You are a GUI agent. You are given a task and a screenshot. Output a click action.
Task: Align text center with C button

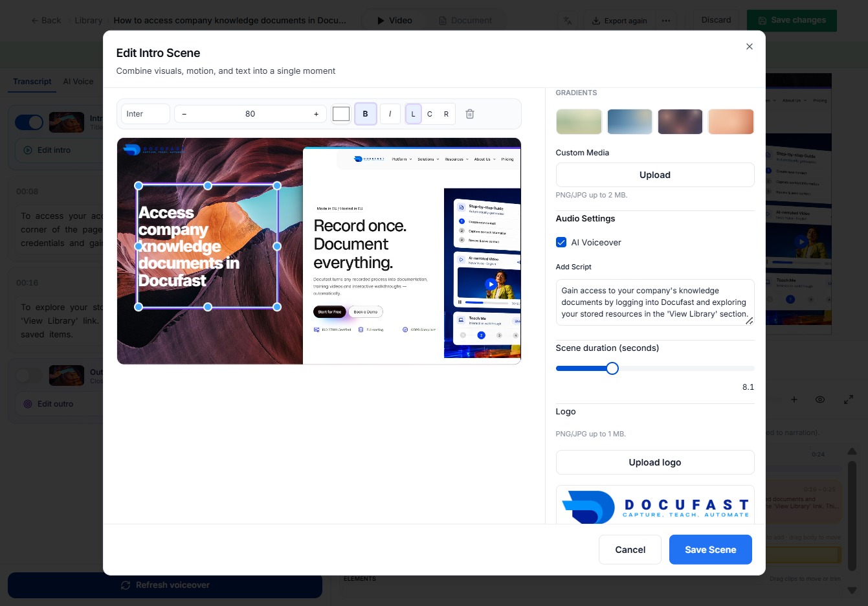[430, 114]
